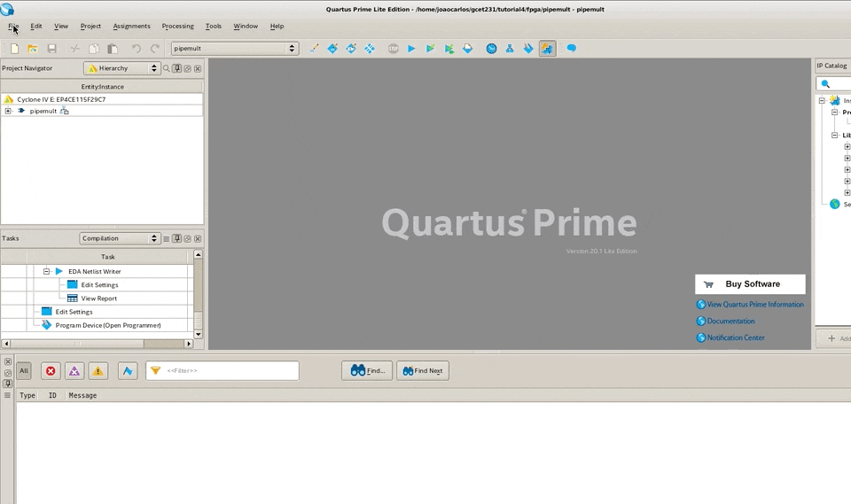851x504 pixels.
Task: Click the Tasks panel horizontal scrollbar
Action: 98,344
